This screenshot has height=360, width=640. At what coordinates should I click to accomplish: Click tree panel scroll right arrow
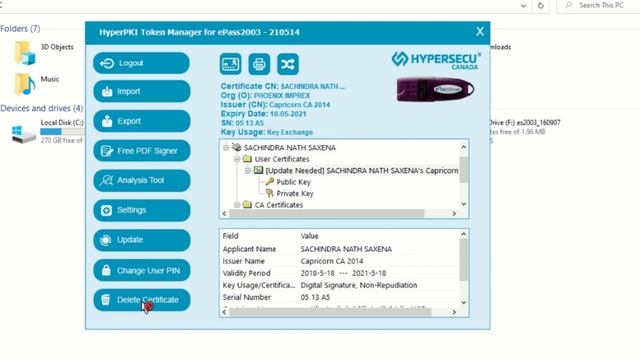point(454,213)
